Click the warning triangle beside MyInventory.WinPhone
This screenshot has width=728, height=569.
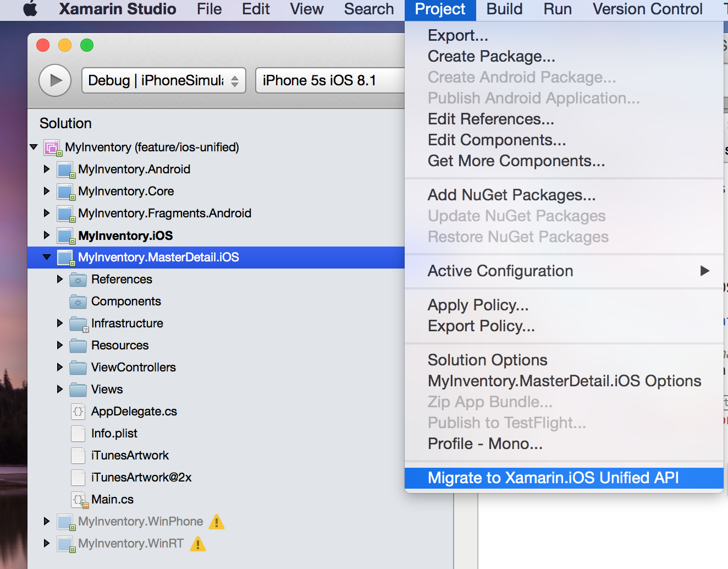216,522
